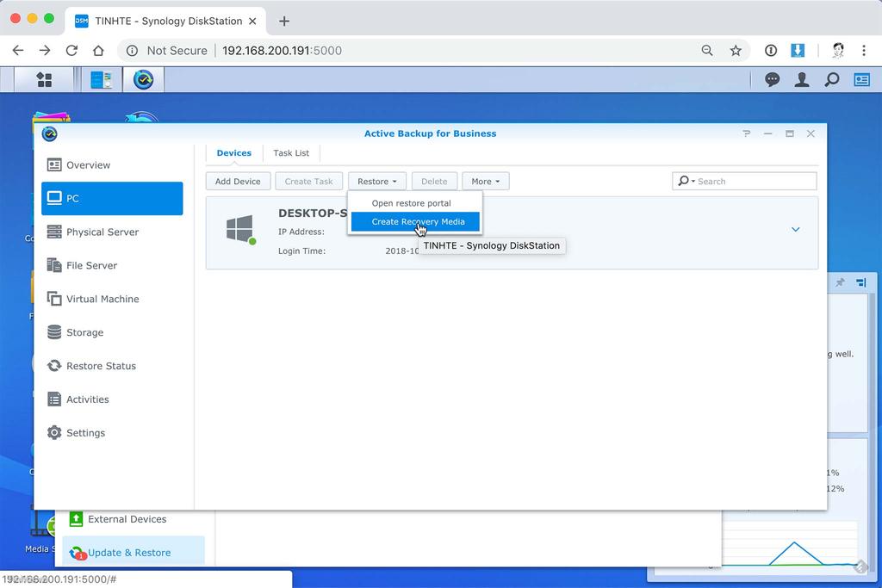Viewport: 882px width, 588px height.
Task: Toggle the DSM widgets panel icon
Action: (x=861, y=80)
